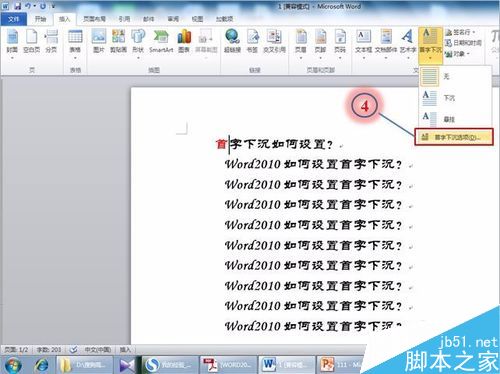The width and height of the screenshot is (500, 374).
Task: Click the red first character 首 in title
Action: (x=221, y=144)
